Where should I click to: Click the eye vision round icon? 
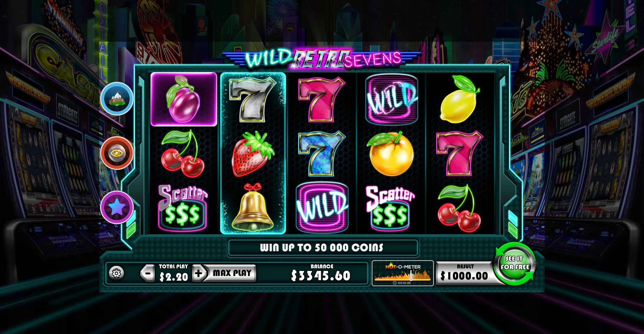tap(117, 153)
